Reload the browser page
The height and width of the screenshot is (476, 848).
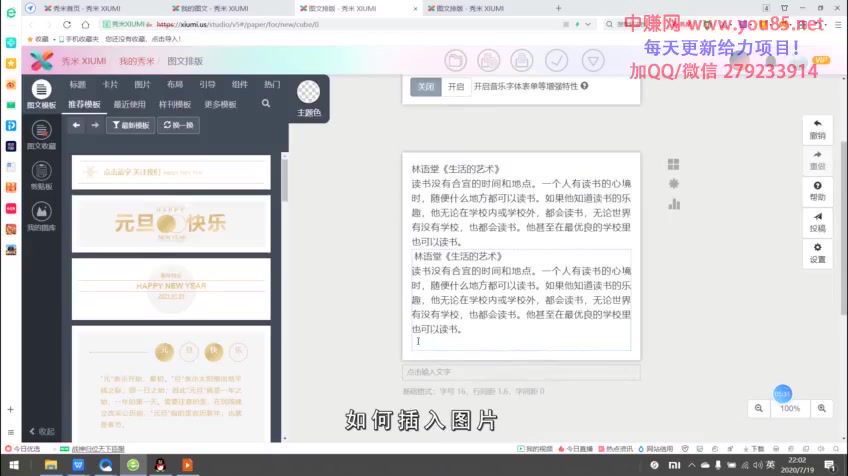click(x=67, y=24)
